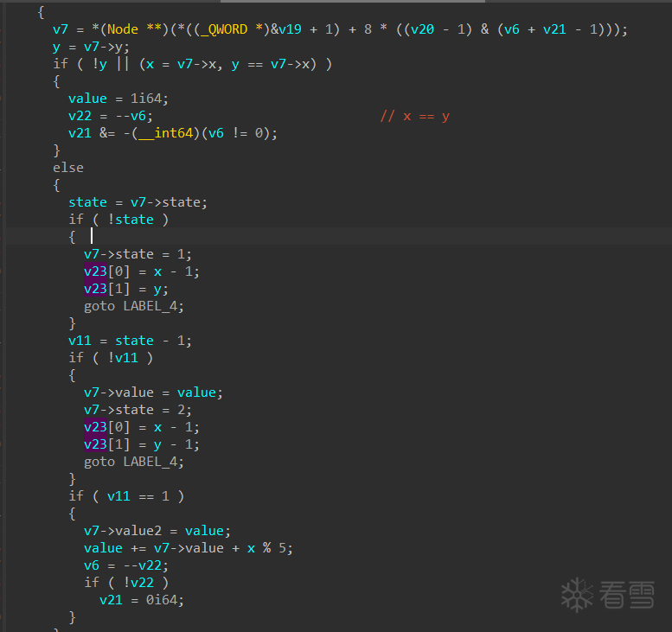This screenshot has height=632, width=672.
Task: Click highlighted 'v23[0]' below 'v7->state = 1;'
Action: coord(106,271)
